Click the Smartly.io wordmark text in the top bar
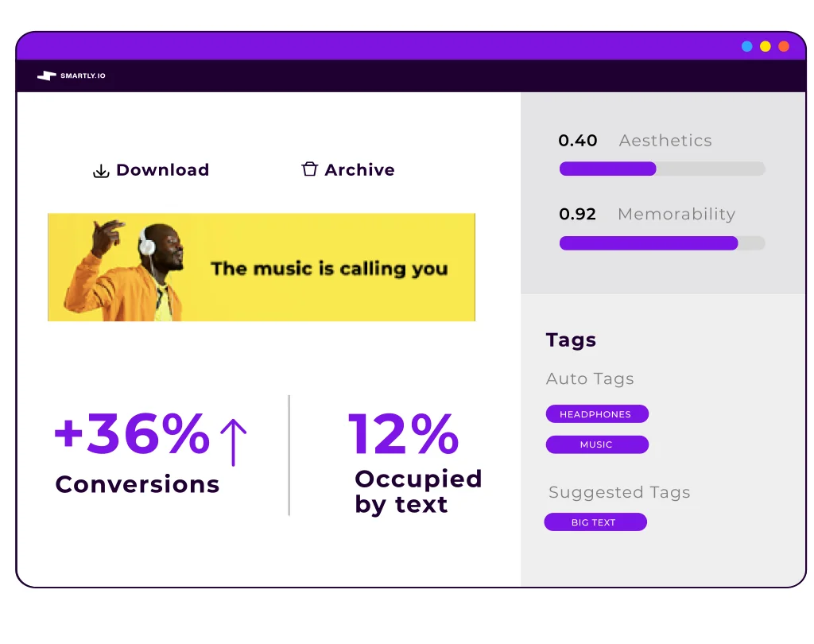The image size is (814, 644). [85, 76]
